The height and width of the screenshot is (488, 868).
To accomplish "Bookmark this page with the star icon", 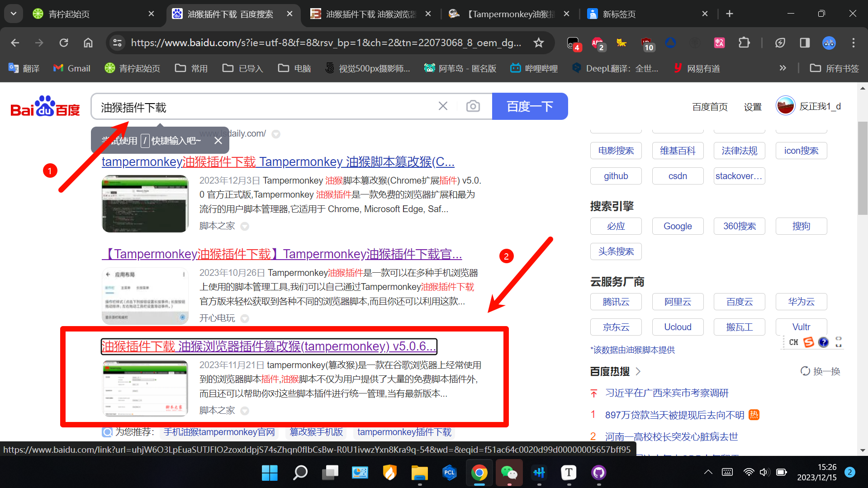I will tap(538, 43).
